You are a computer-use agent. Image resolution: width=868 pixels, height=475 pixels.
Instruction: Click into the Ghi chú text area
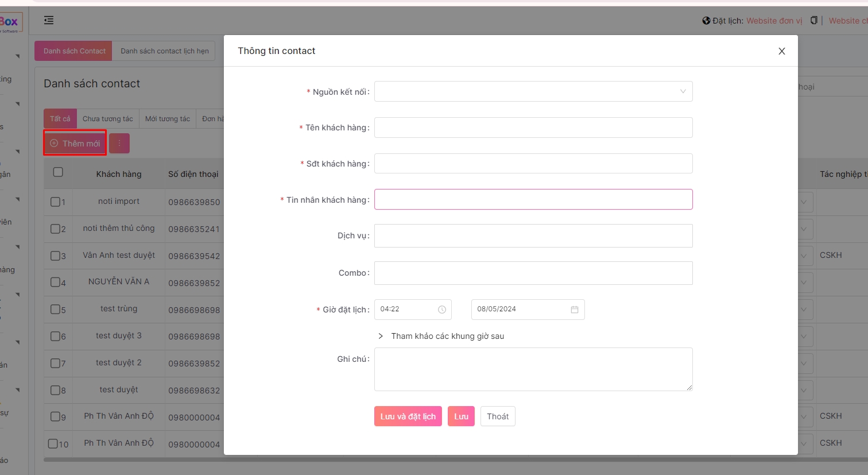point(533,369)
